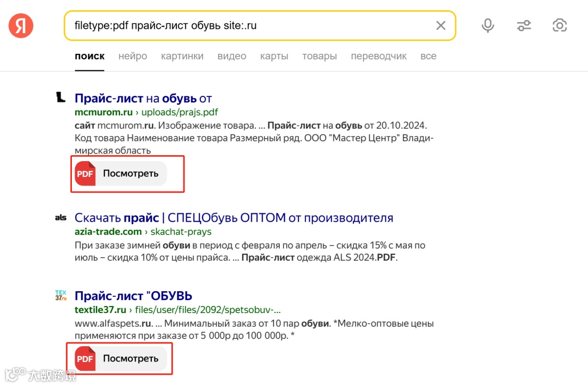The width and height of the screenshot is (588, 386).
Task: Open the товары tab
Action: [x=319, y=56]
